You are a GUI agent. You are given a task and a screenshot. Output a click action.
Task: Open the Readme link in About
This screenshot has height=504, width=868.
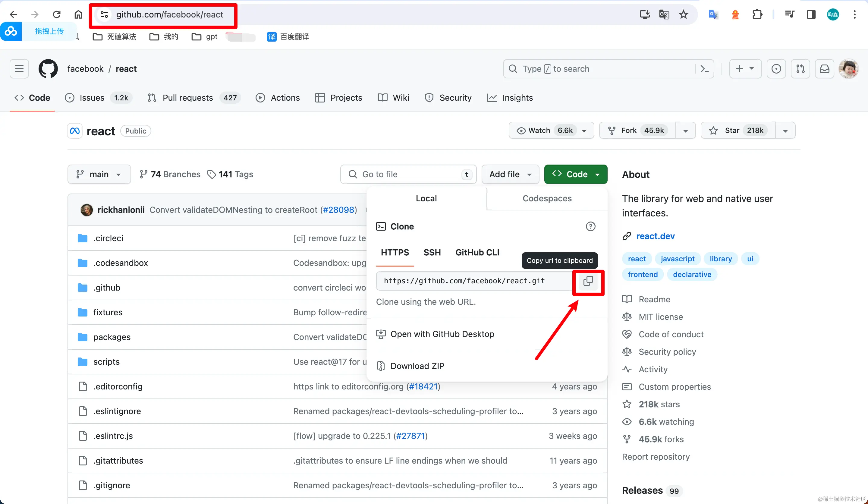tap(654, 299)
